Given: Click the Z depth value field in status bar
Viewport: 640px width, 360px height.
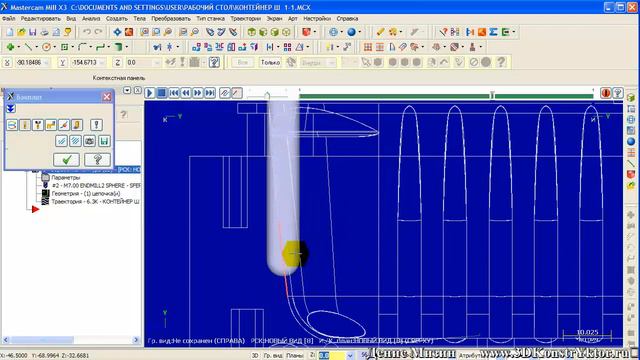Looking at the screenshot, I should 331,356.
